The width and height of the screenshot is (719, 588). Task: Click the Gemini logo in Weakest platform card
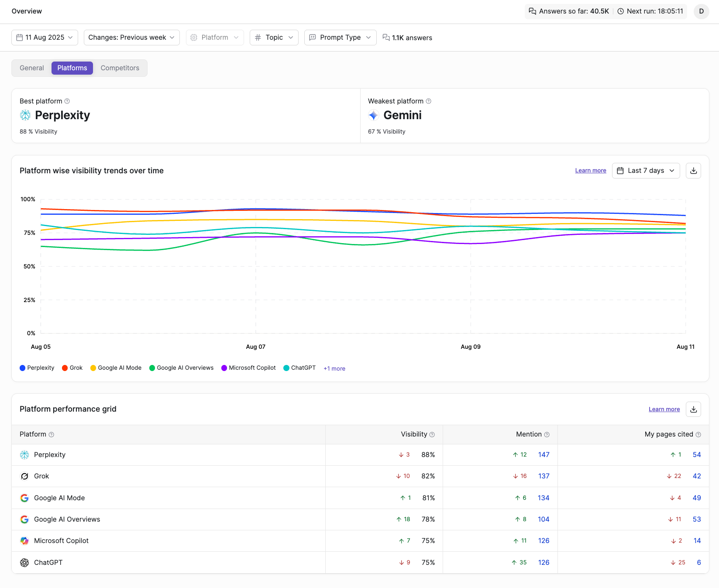coord(374,115)
